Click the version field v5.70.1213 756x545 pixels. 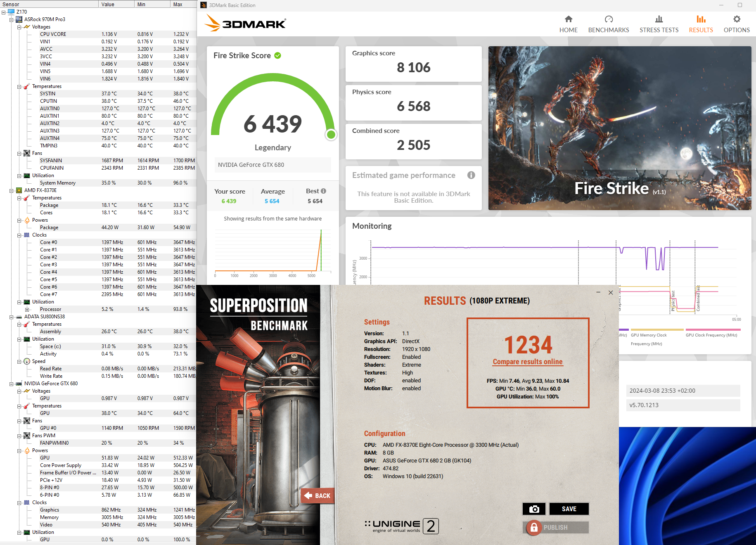(x=683, y=405)
